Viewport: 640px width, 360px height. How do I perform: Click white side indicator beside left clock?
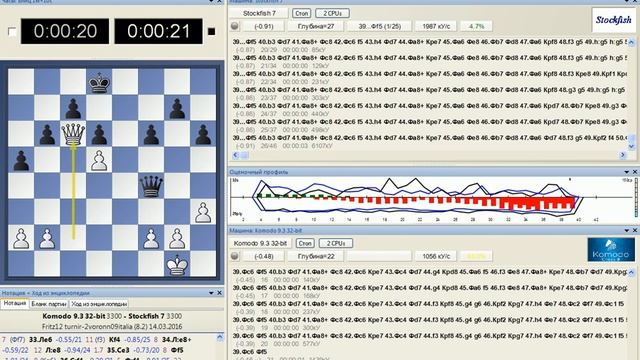pos(12,31)
